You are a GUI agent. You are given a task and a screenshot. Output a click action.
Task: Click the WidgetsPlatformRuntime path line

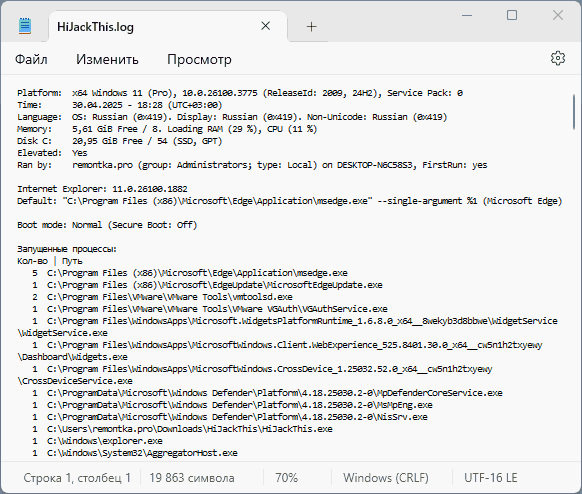[295, 321]
